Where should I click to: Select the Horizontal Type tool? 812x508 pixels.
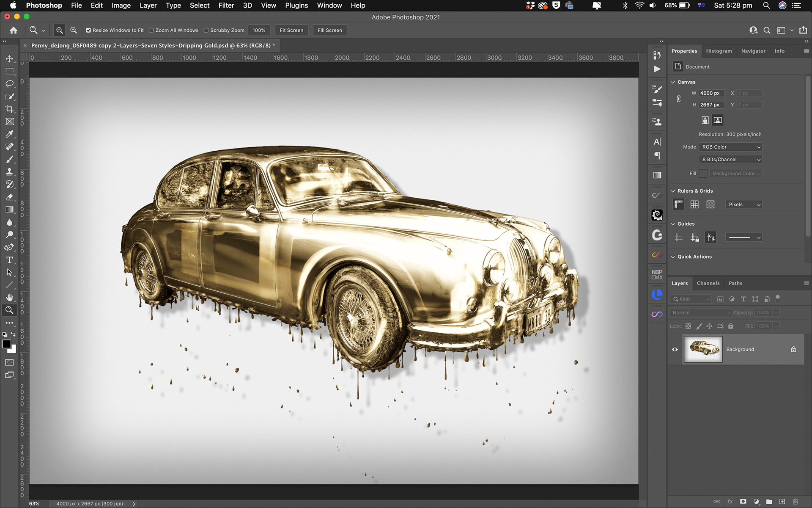[x=9, y=260]
